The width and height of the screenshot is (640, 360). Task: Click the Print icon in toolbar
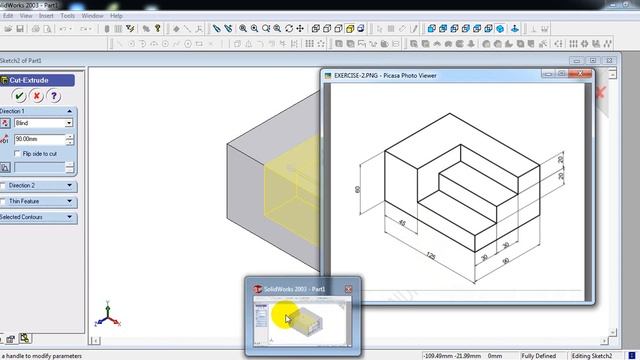tap(36, 29)
